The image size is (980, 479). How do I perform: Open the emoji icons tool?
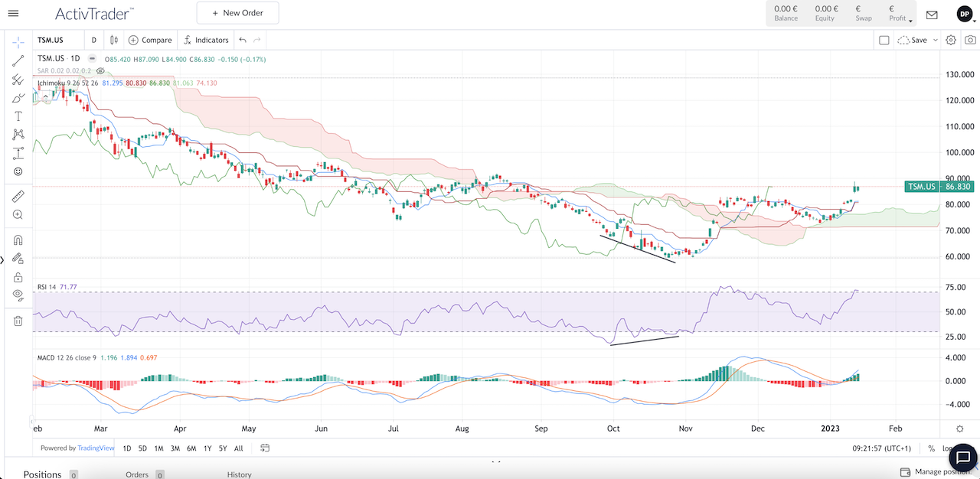[18, 172]
